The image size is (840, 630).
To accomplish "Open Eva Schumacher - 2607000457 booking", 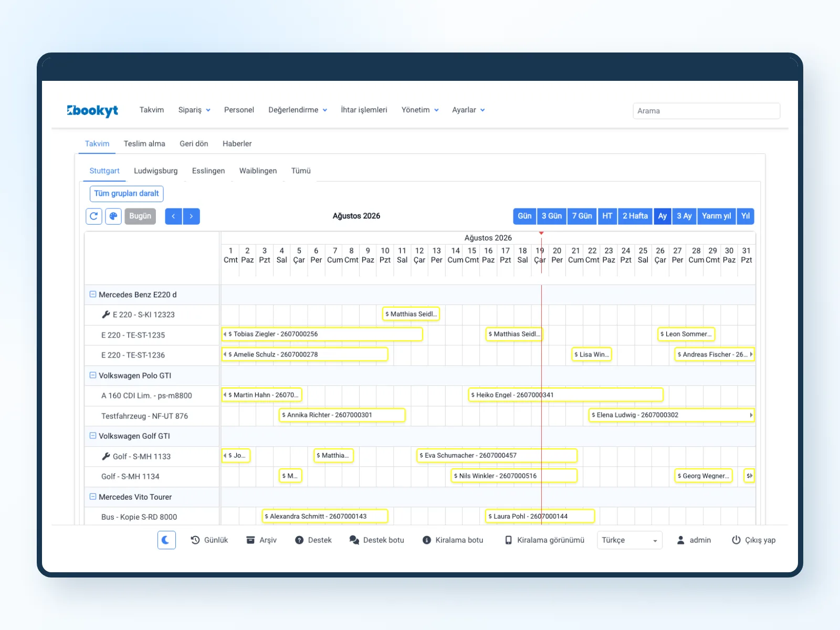I will [497, 456].
